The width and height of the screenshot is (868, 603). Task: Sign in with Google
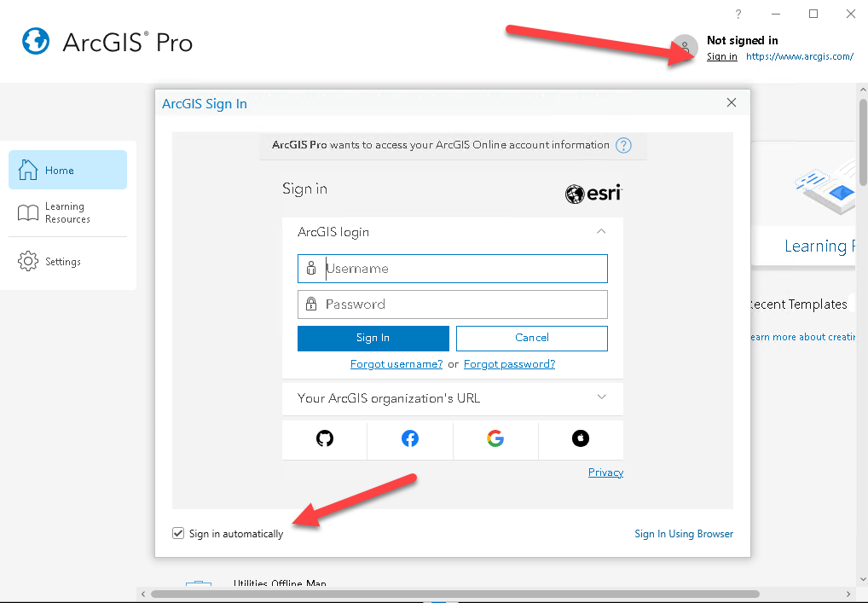coord(495,438)
